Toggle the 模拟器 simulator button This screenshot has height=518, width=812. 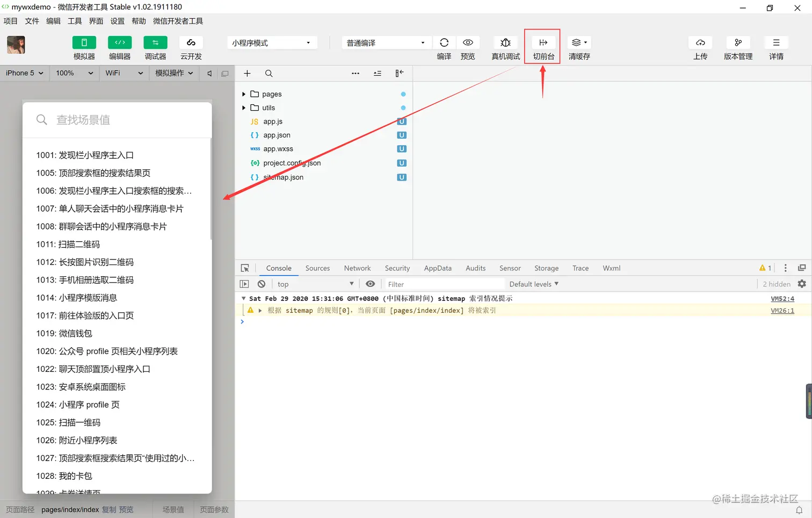coord(84,42)
